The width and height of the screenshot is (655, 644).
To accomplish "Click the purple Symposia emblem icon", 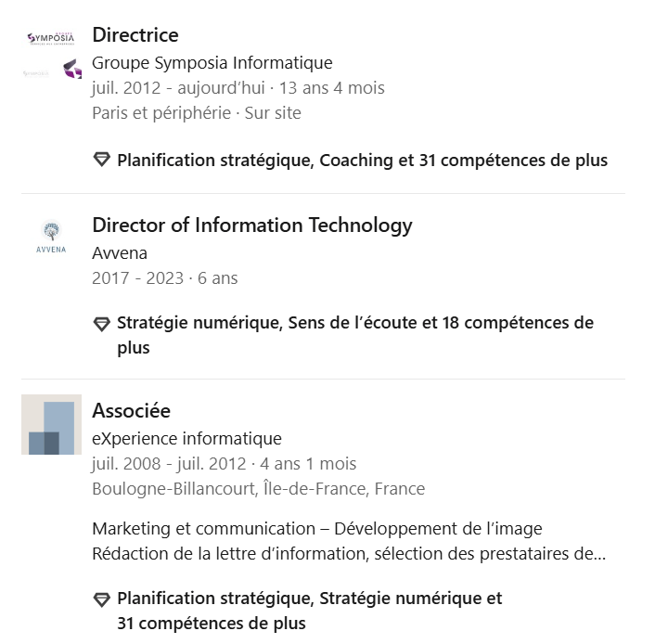I will pos(72,69).
